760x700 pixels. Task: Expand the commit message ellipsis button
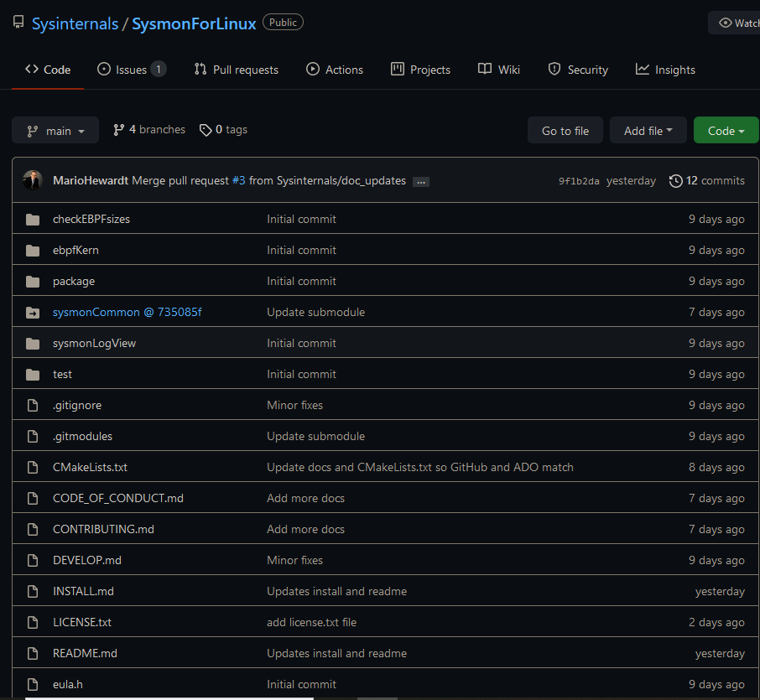pyautogui.click(x=421, y=182)
